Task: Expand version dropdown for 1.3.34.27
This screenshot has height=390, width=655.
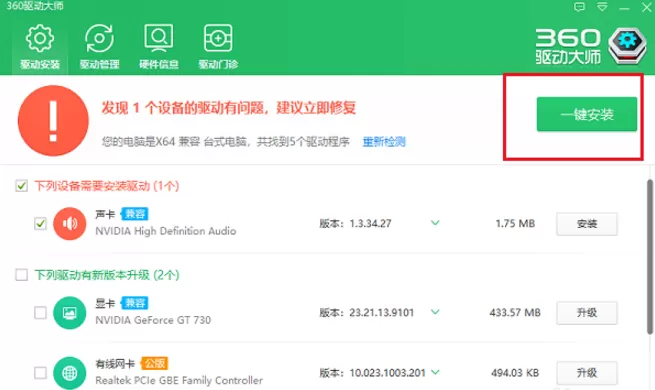Action: coord(435,223)
